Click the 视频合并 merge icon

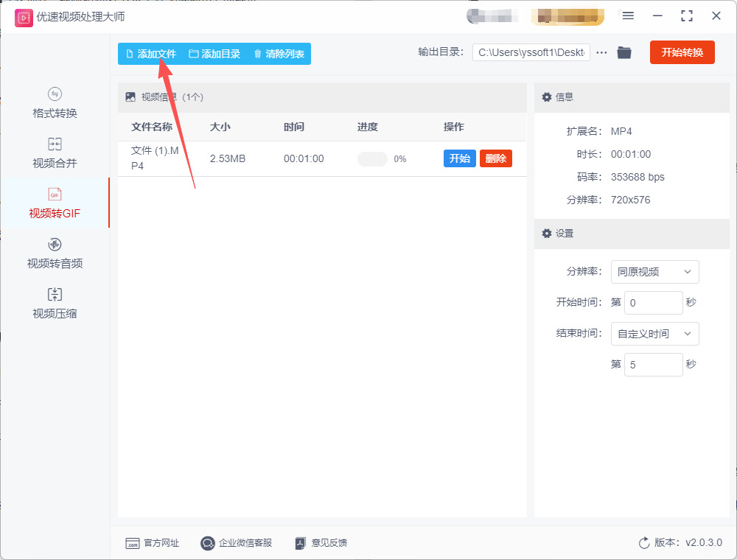[x=55, y=144]
